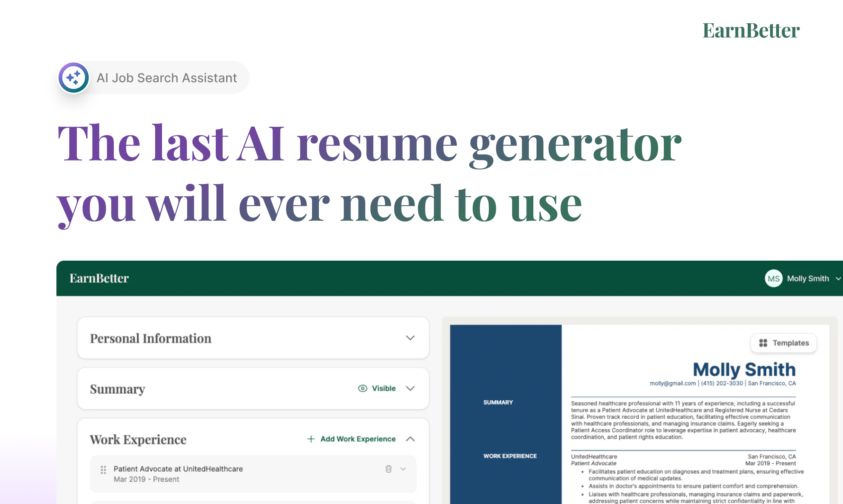843x504 pixels.
Task: Click the Templates grid icon
Action: click(x=763, y=343)
